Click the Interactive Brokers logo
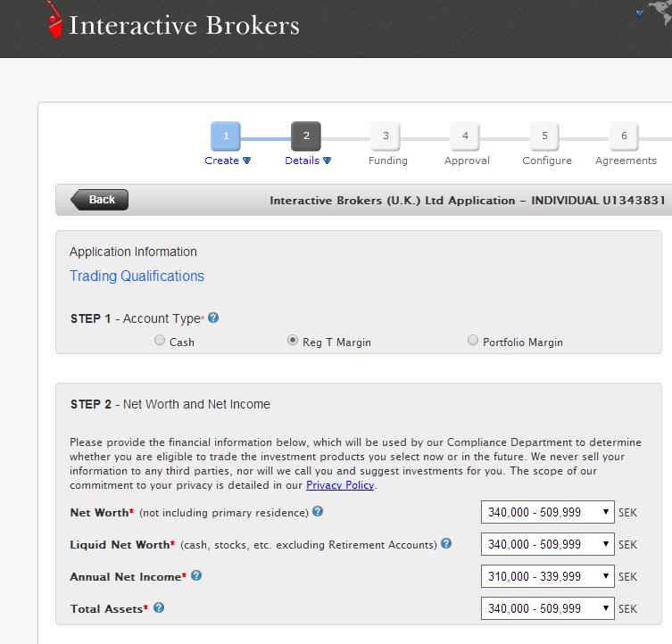The image size is (672, 644). coord(173,22)
